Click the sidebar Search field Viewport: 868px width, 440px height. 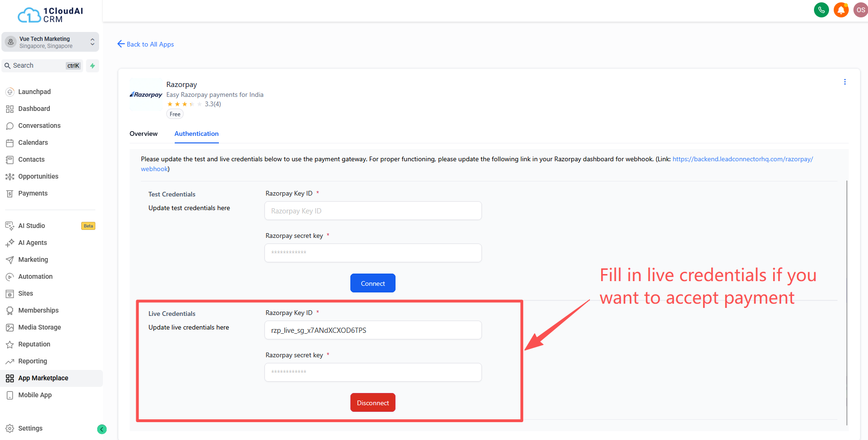click(43, 66)
